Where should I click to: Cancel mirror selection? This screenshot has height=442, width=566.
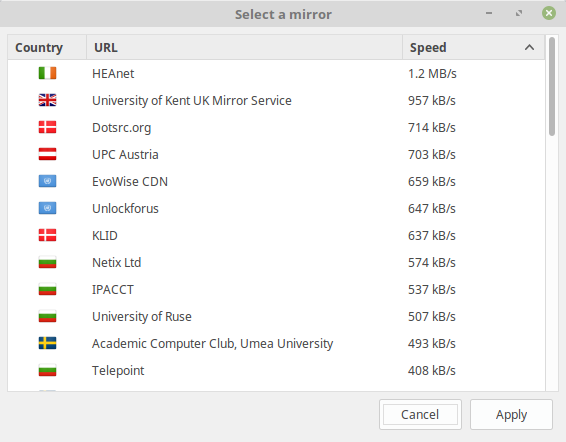(420, 415)
